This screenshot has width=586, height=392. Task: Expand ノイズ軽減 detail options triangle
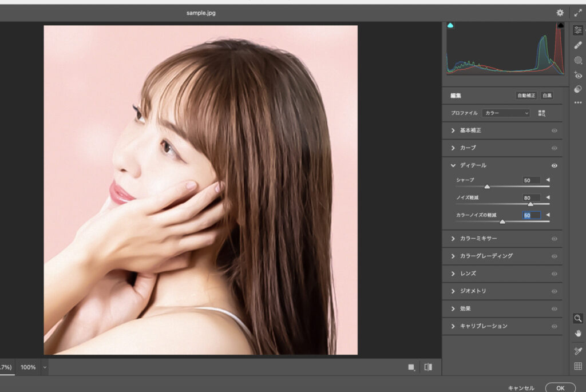(548, 197)
